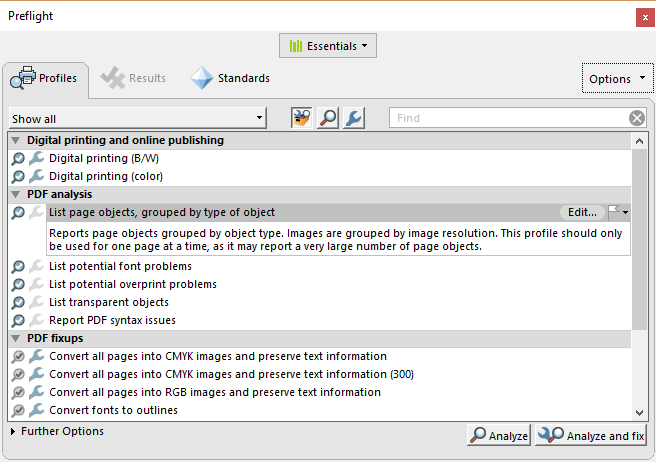Collapse the PDF analysis group

[16, 194]
